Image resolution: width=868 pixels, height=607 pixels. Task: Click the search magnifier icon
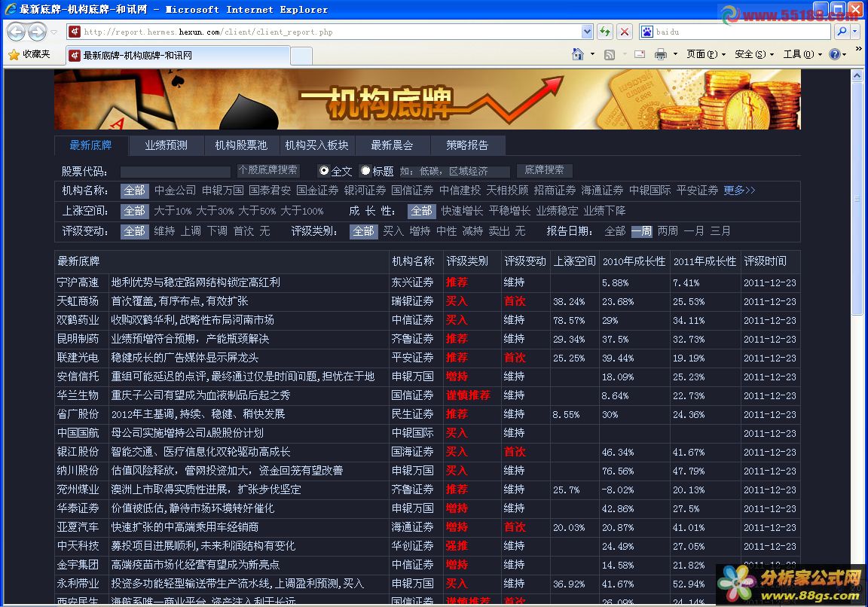pos(842,32)
